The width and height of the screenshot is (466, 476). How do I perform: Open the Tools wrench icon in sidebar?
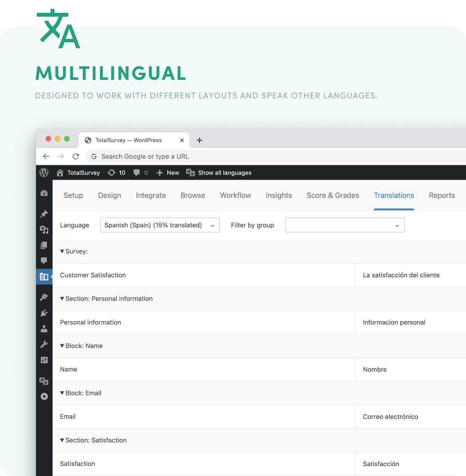(44, 344)
